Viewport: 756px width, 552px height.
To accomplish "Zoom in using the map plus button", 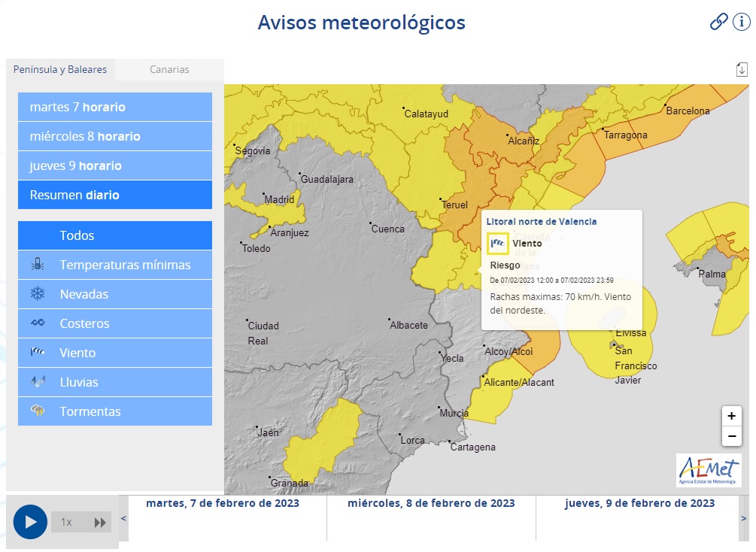I will (731, 416).
